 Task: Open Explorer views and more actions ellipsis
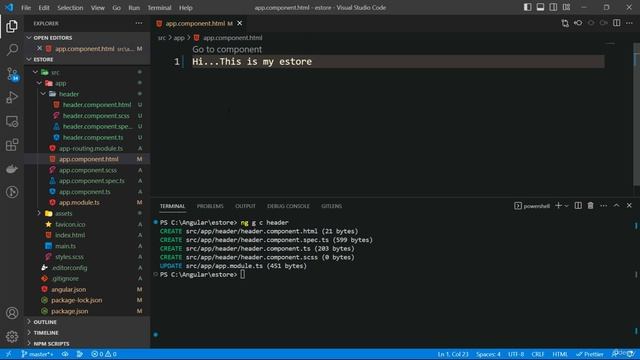(139, 23)
